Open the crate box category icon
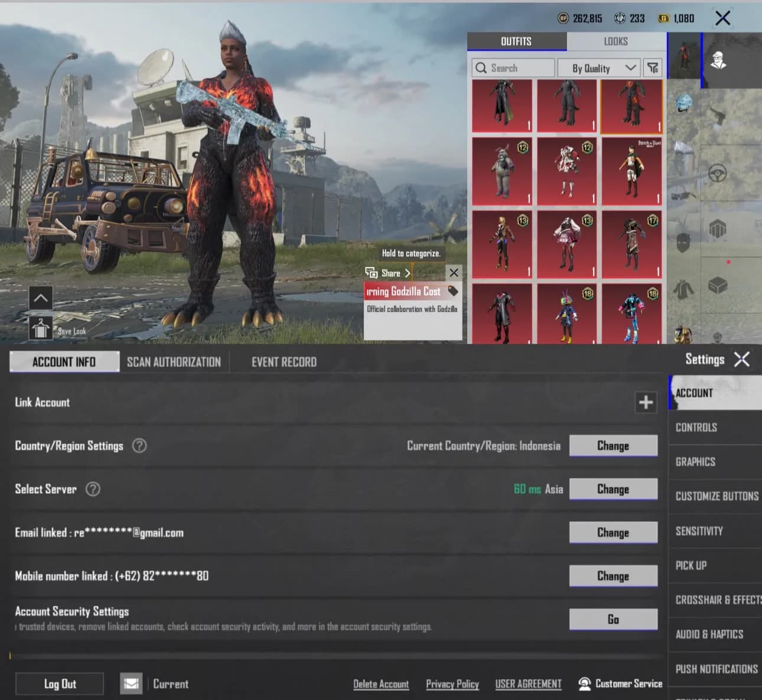 (x=718, y=286)
